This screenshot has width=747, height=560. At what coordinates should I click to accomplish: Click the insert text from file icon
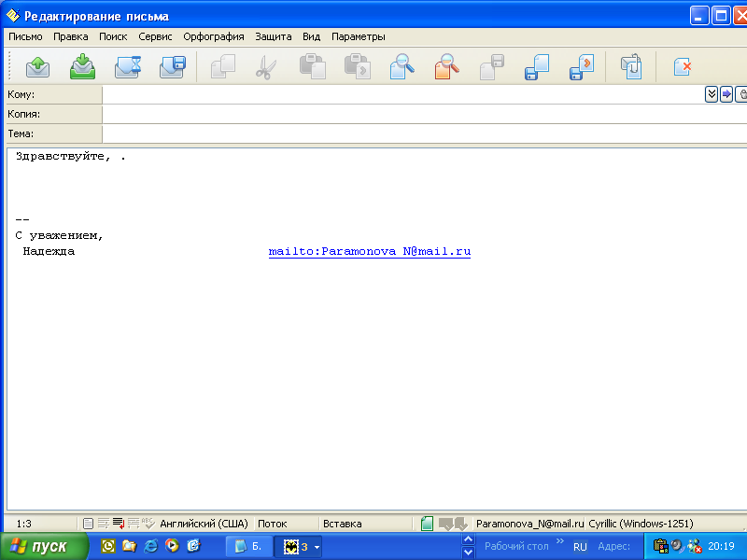[582, 66]
